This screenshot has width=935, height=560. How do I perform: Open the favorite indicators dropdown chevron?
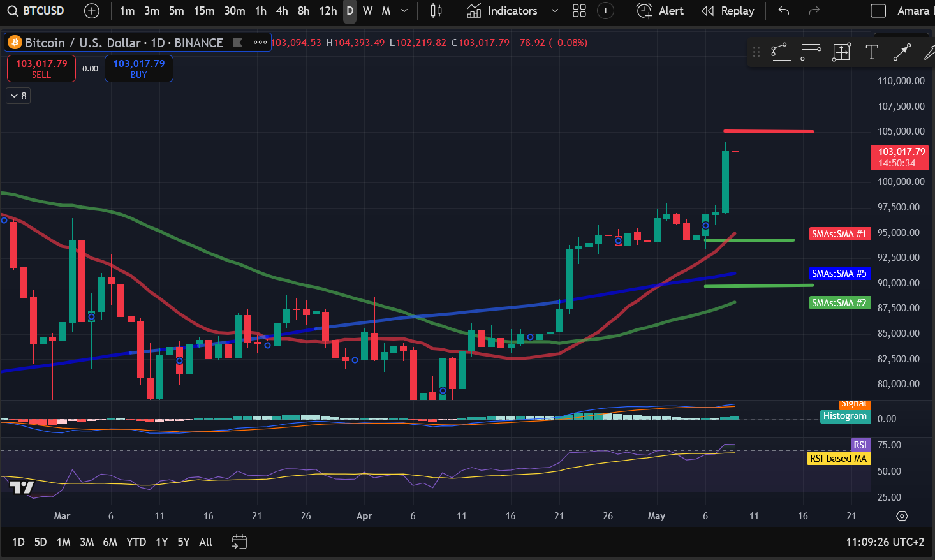[x=554, y=11]
